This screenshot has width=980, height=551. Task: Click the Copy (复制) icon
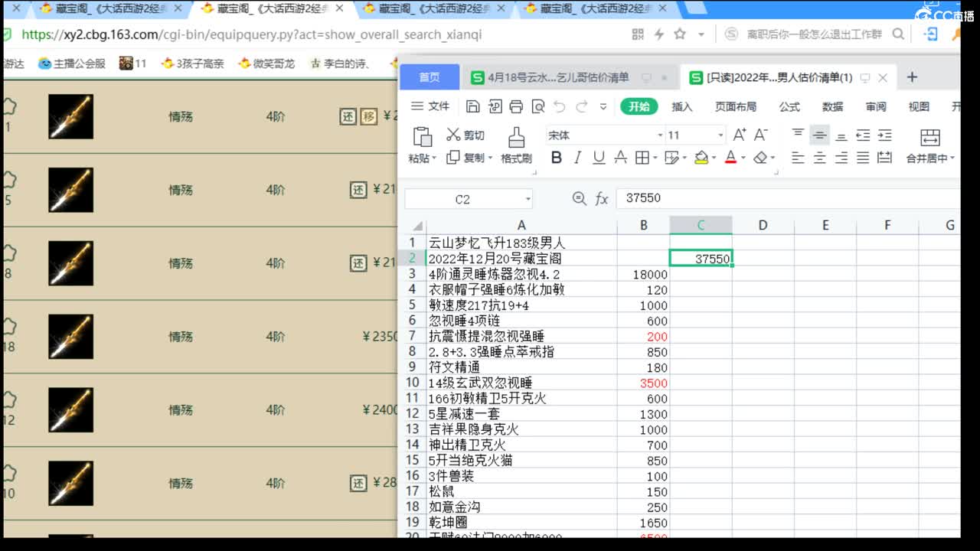(453, 157)
